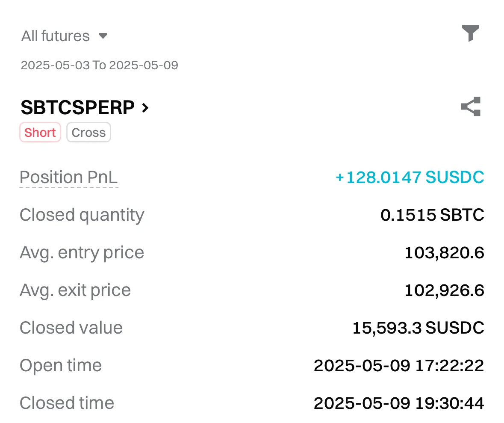Click the Closed quantity label
The height and width of the screenshot is (423, 504).
[82, 215]
